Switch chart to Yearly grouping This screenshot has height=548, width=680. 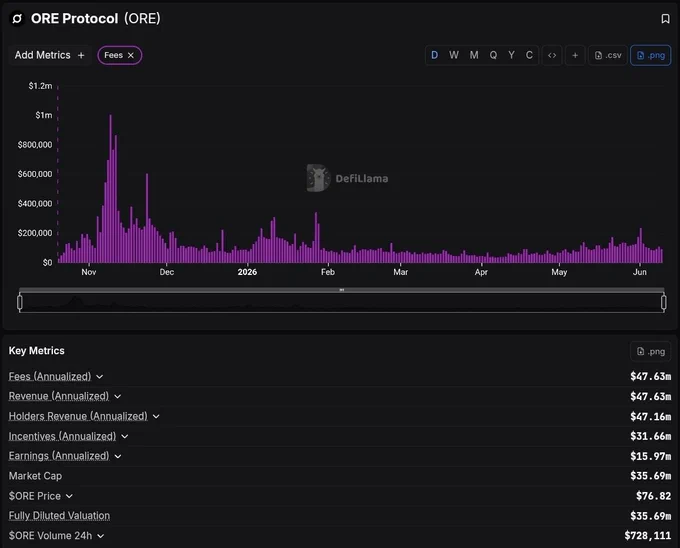tap(511, 55)
